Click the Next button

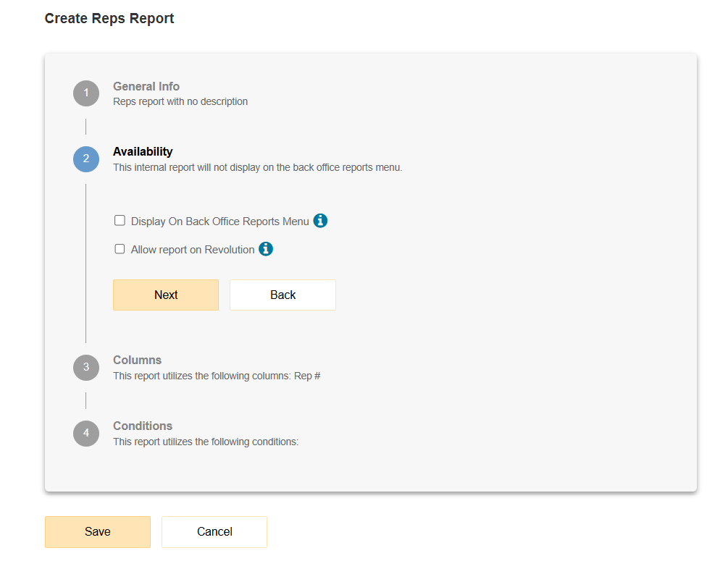[165, 295]
